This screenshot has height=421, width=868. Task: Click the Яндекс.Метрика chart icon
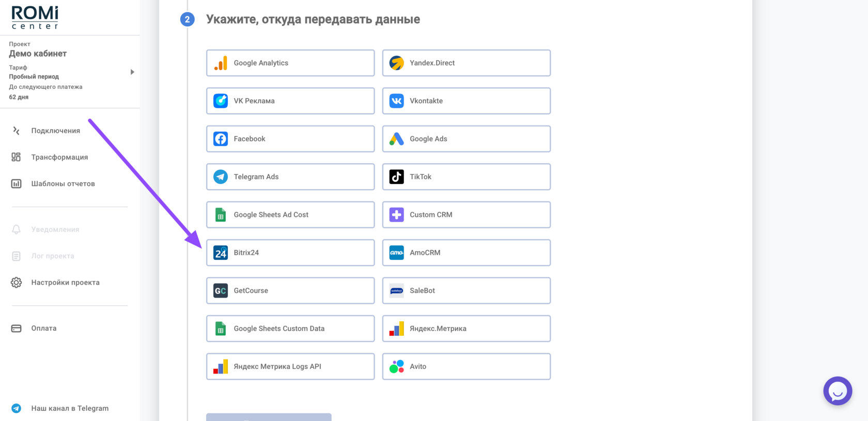coord(396,329)
